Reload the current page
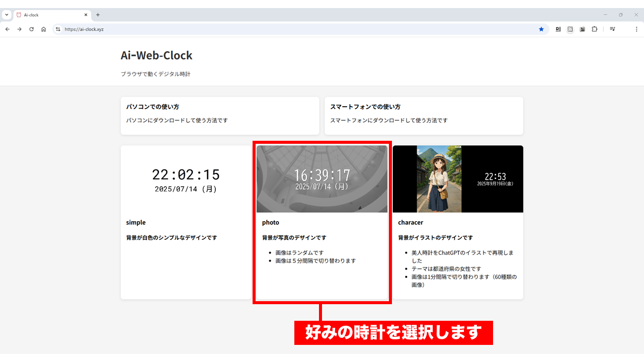 (31, 29)
